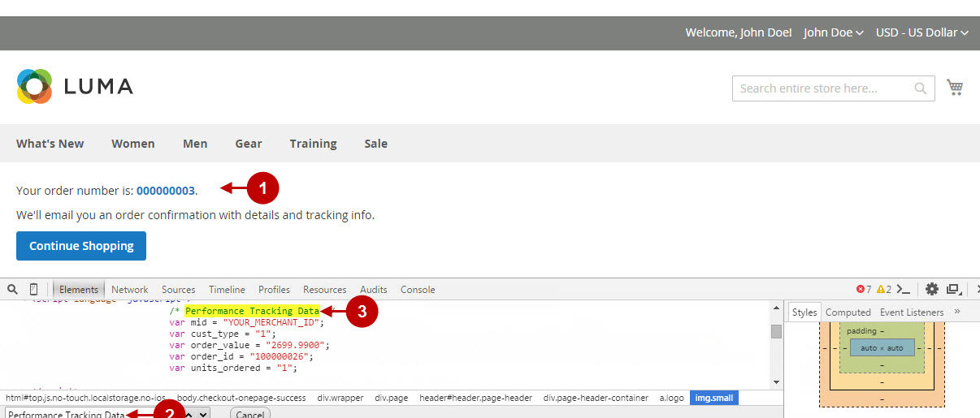Show the console drawer icon
The image size is (980, 418).
903,289
